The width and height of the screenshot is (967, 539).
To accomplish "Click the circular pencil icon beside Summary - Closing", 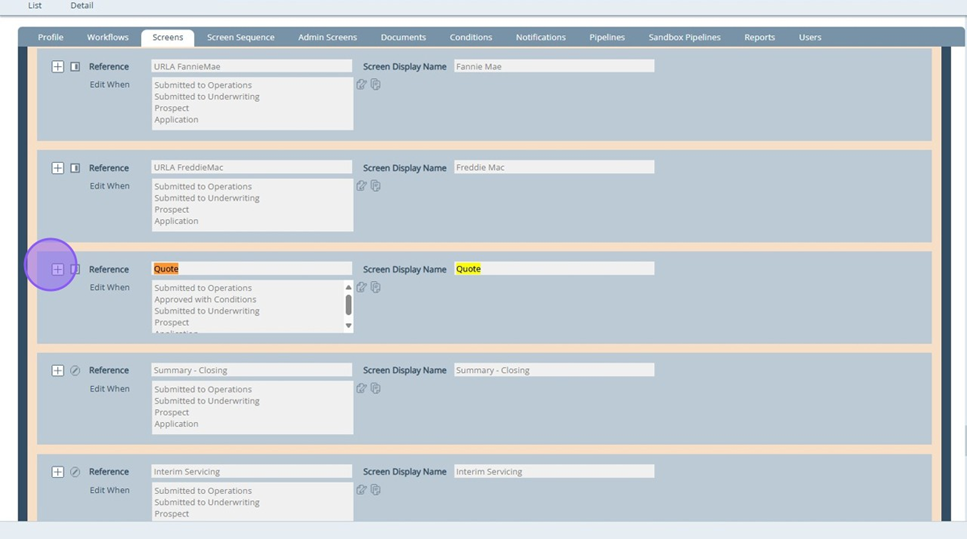I will [x=75, y=370].
